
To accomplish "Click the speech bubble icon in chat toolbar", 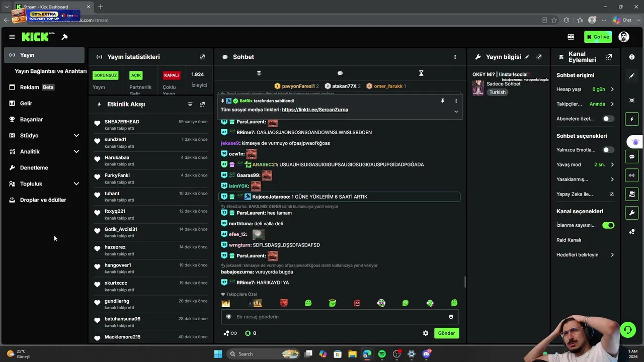I will tap(340, 73).
